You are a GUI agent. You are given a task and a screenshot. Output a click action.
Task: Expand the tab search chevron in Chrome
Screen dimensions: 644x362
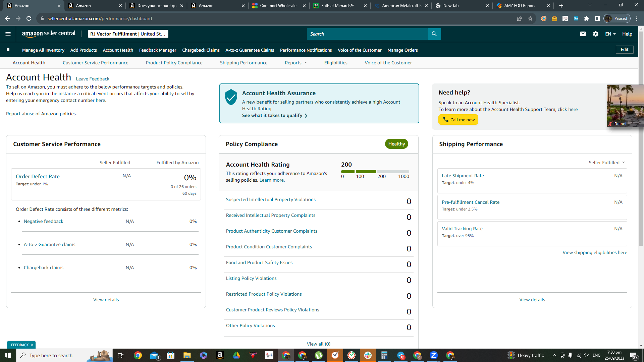pos(590,5)
